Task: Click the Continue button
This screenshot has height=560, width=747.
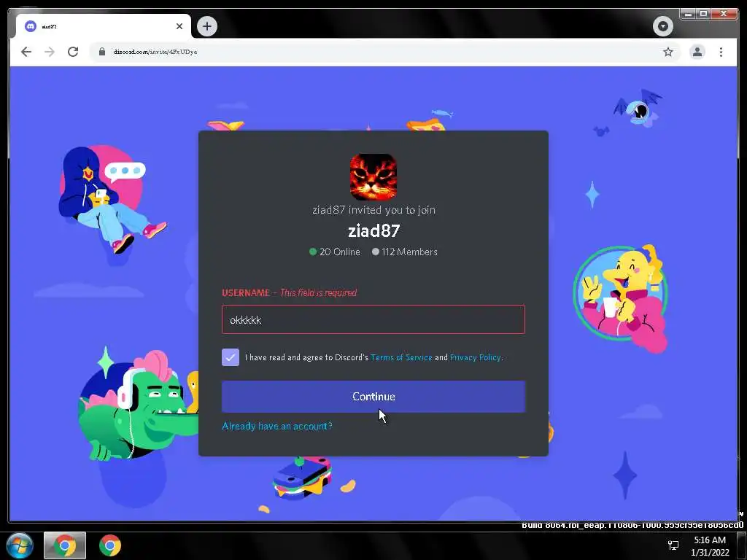Action: click(x=373, y=397)
